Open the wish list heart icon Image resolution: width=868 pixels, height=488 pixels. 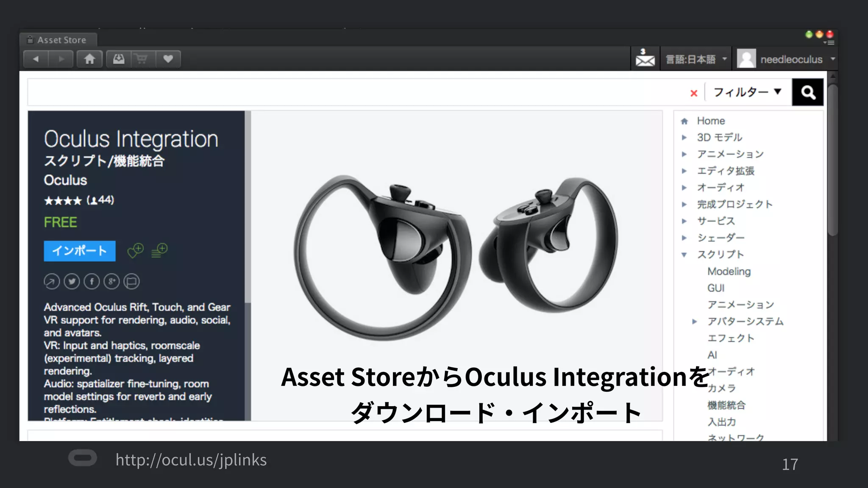click(168, 59)
